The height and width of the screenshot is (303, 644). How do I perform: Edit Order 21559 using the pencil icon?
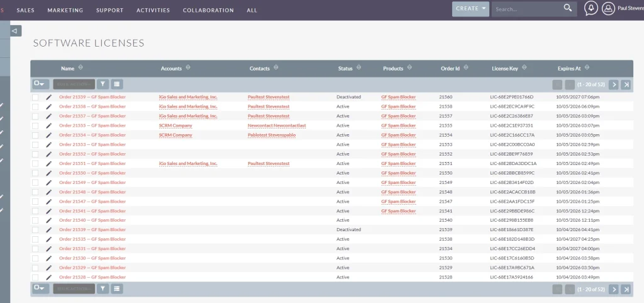49,97
